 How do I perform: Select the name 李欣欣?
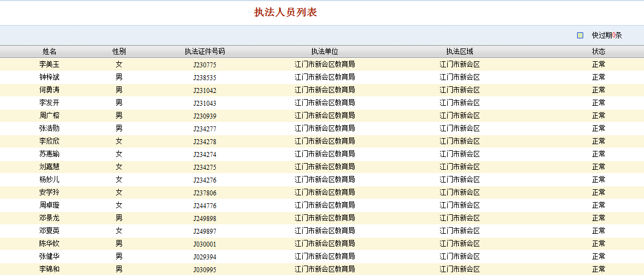49,141
